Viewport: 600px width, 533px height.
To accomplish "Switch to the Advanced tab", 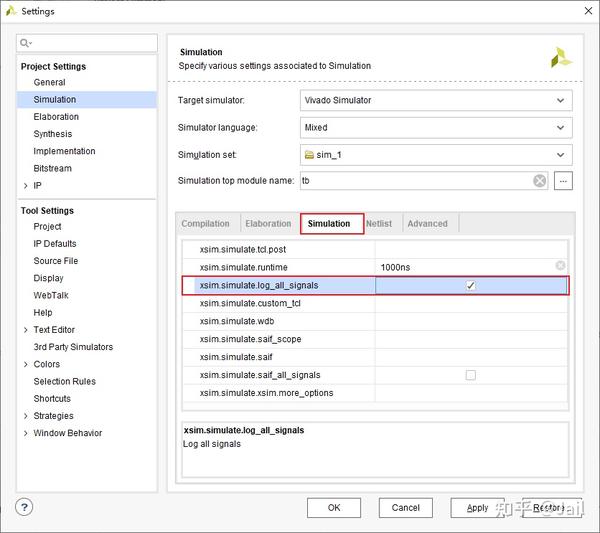I will click(x=427, y=223).
